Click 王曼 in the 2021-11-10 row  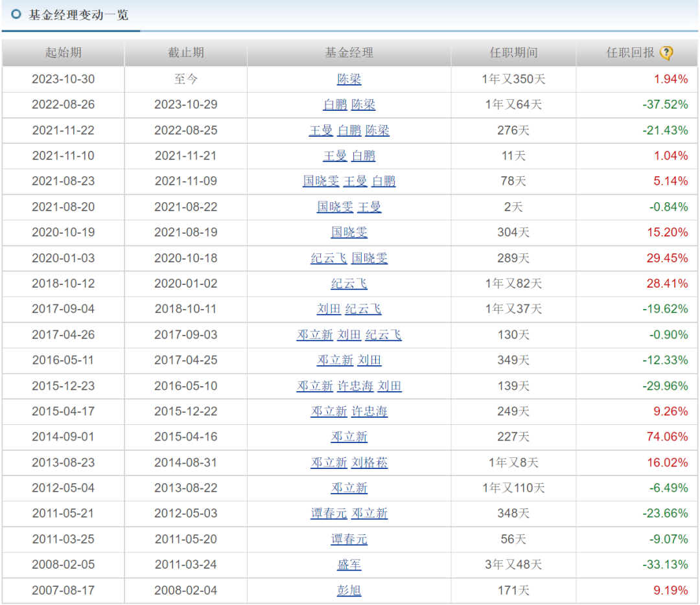click(x=335, y=155)
